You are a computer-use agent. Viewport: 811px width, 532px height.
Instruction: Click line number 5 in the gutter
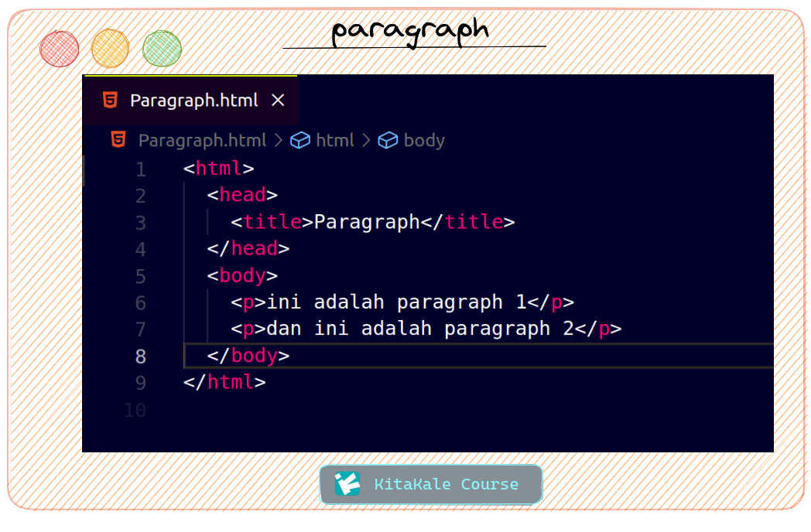click(x=141, y=277)
